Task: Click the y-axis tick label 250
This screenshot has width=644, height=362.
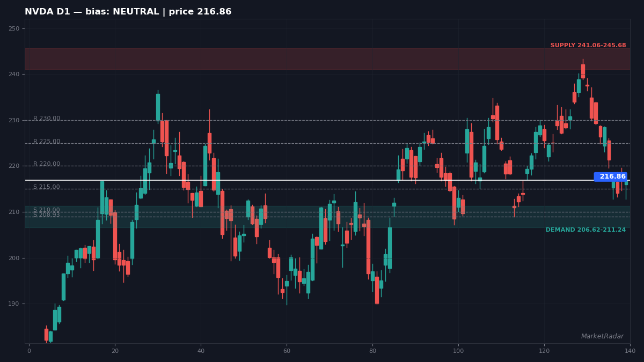Action: 15,28
